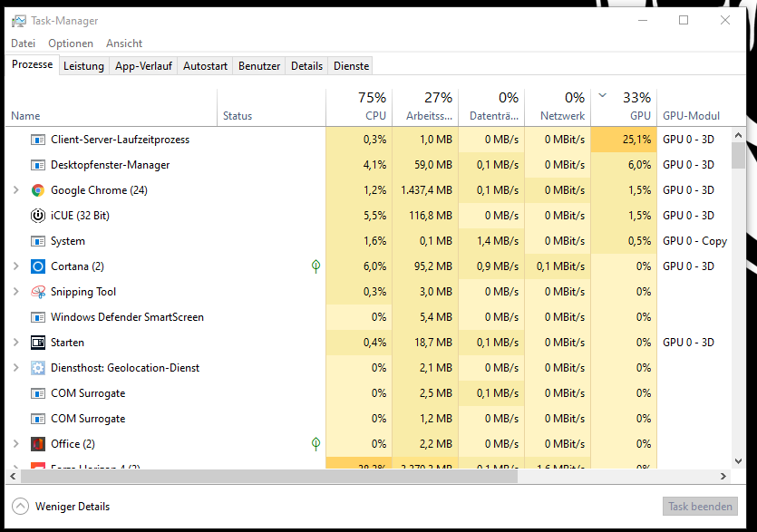This screenshot has height=532, width=757.
Task: Expand the Office (2) process group
Action: pyautogui.click(x=16, y=444)
